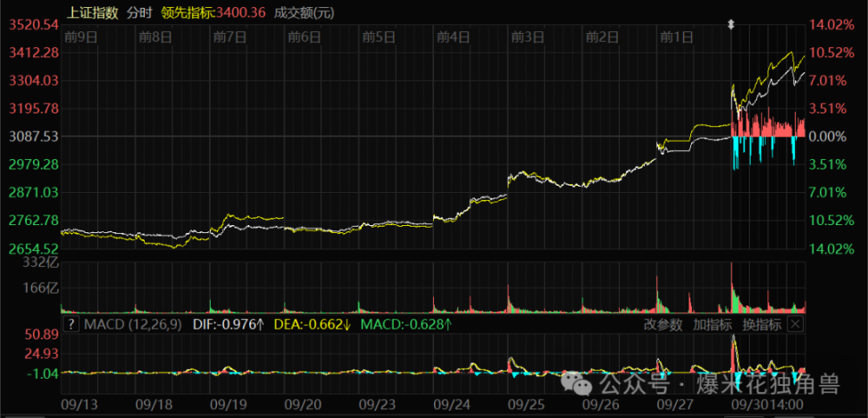The height and width of the screenshot is (418, 868).
Task: Click the 3520.54 top price axis label
Action: 33,25
